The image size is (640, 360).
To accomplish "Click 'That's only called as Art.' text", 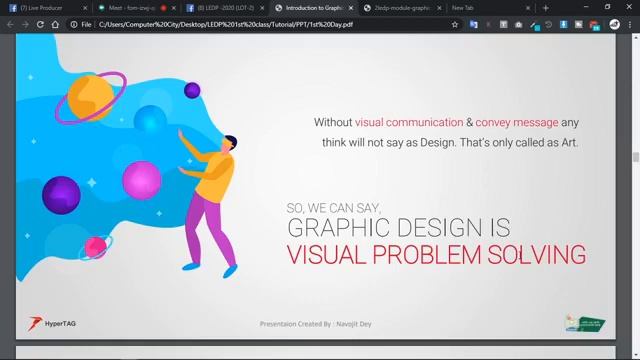I will pyautogui.click(x=519, y=142).
